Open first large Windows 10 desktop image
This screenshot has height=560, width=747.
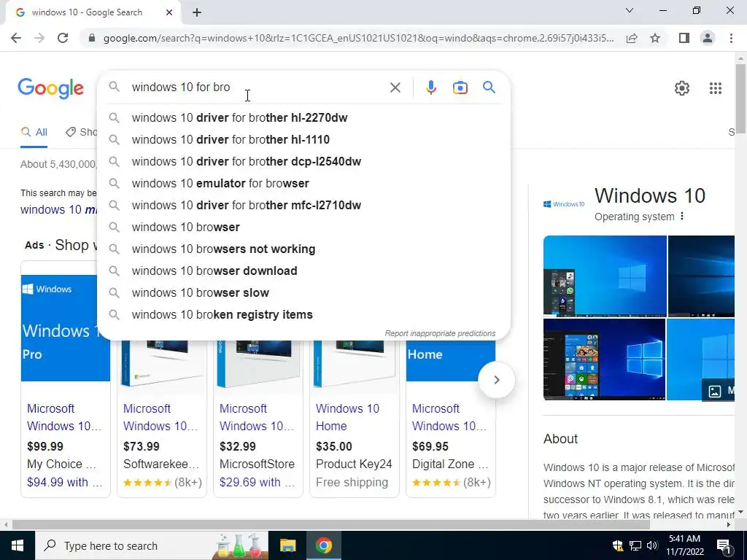point(605,276)
